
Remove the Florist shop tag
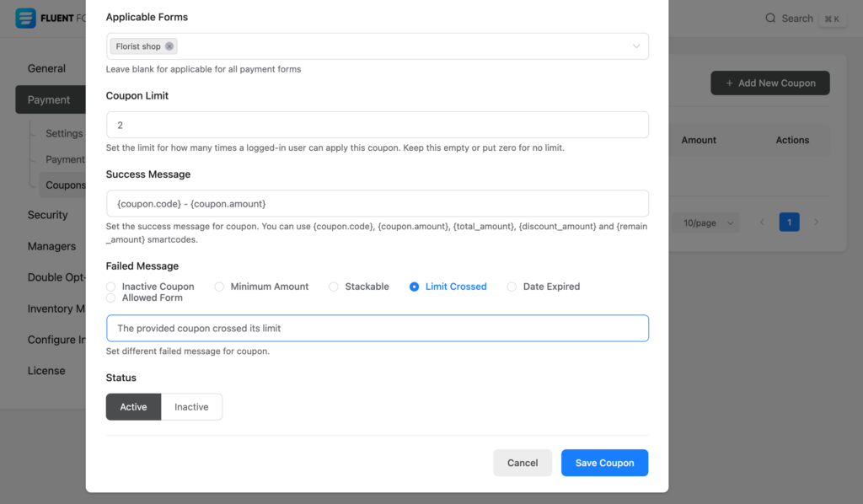(169, 46)
